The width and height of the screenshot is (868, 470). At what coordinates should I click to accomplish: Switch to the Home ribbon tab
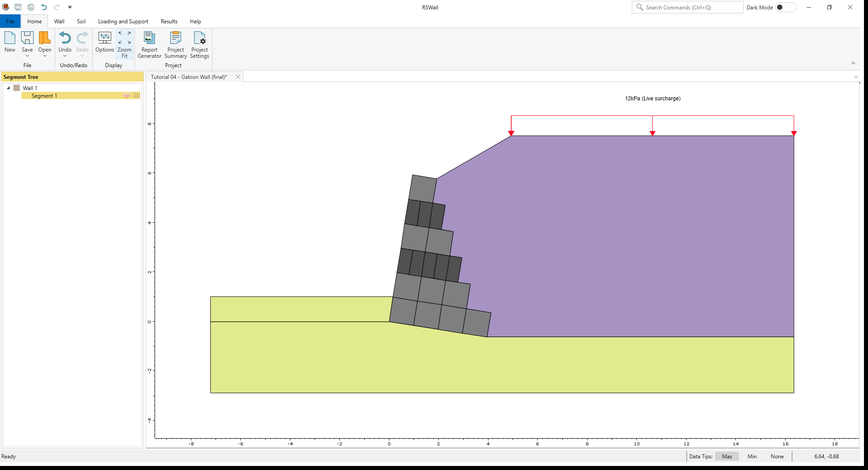pos(35,21)
